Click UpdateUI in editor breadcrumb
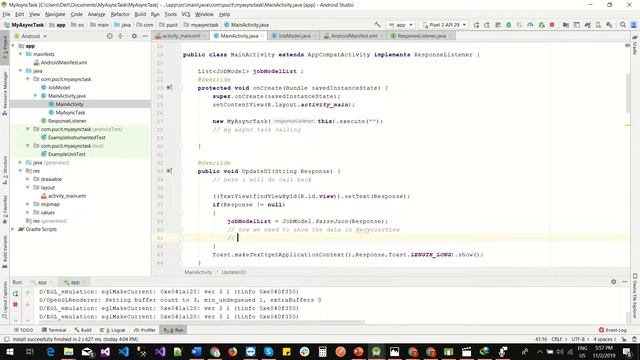The width and height of the screenshot is (640, 360). pos(234,272)
